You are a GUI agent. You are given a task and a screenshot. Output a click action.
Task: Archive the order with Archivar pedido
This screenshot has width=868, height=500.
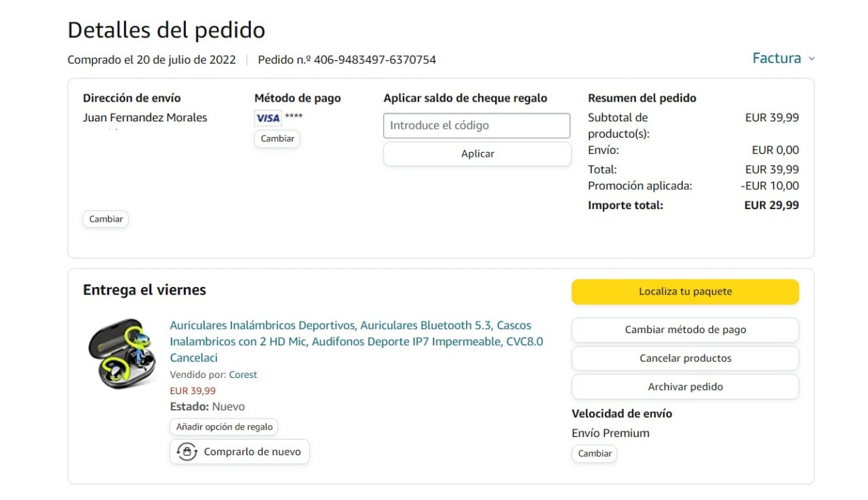[x=685, y=387]
